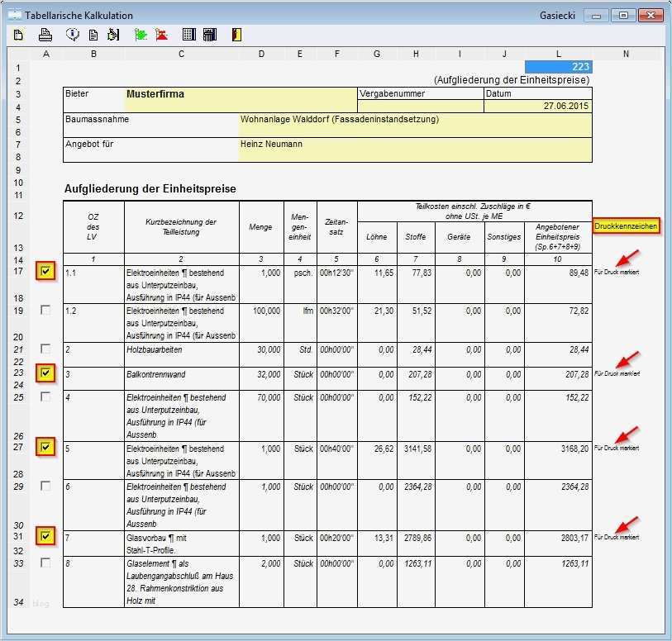Click the Mengeneinheit cell 'psch.'

300,285
